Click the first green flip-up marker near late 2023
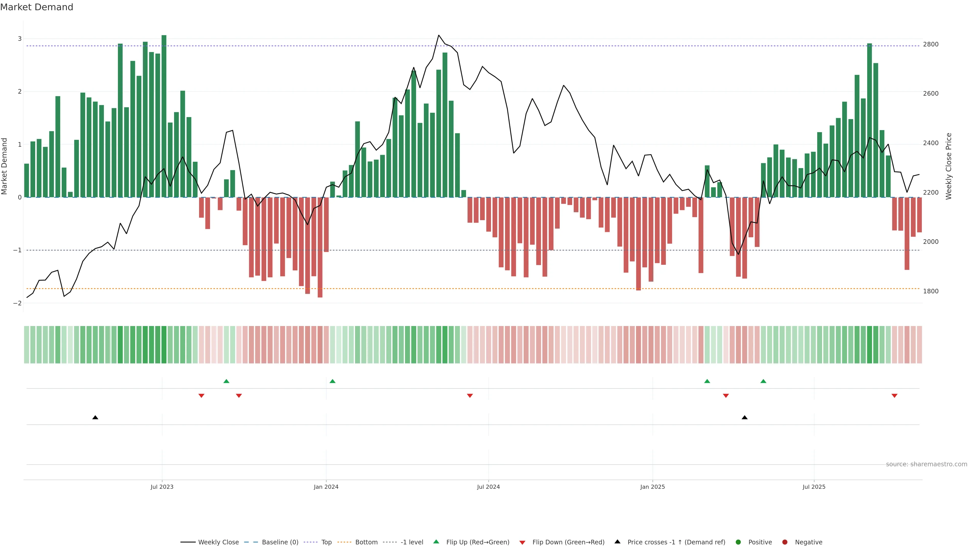This screenshot has height=551, width=980. point(226,381)
